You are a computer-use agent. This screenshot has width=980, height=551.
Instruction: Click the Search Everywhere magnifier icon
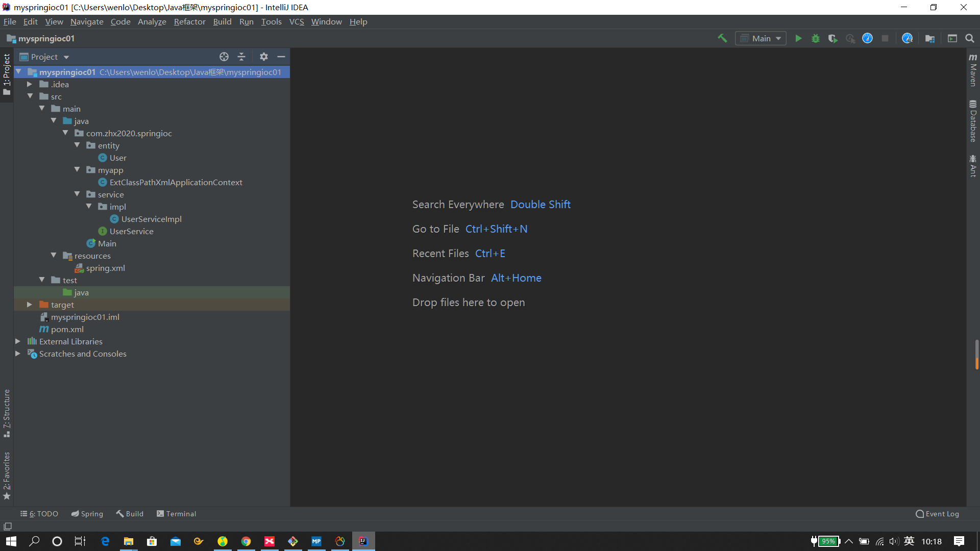970,38
